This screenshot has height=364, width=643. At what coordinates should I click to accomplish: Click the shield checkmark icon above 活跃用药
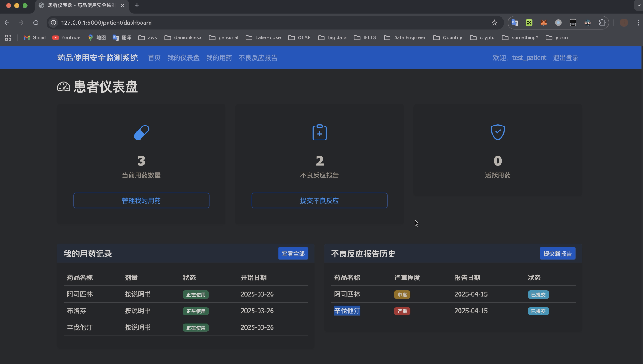coord(498,132)
